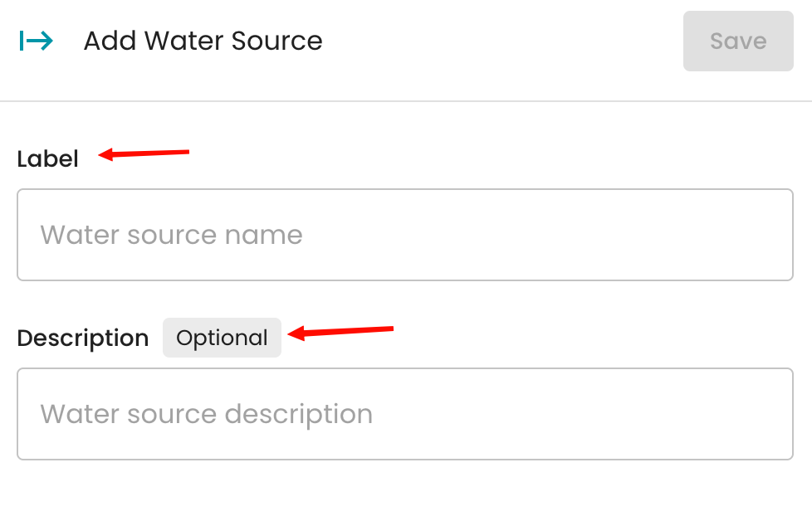
Task: Collapse the panel using the teal arrow icon
Action: [x=37, y=41]
